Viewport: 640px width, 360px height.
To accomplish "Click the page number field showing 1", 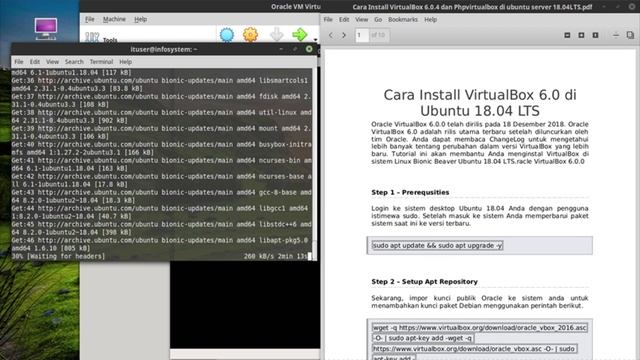I will 361,35.
